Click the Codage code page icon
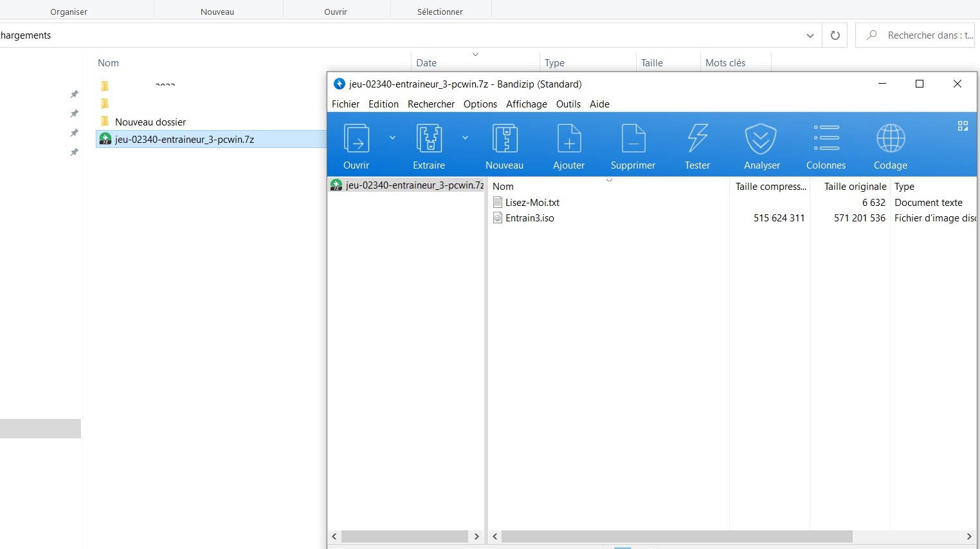This screenshot has width=980, height=549. tap(891, 138)
